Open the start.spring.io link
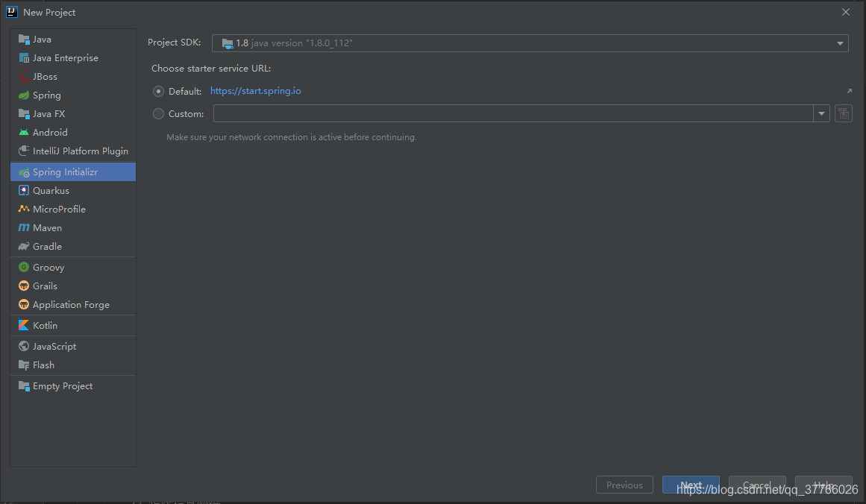Viewport: 866px width, 504px height. [256, 90]
